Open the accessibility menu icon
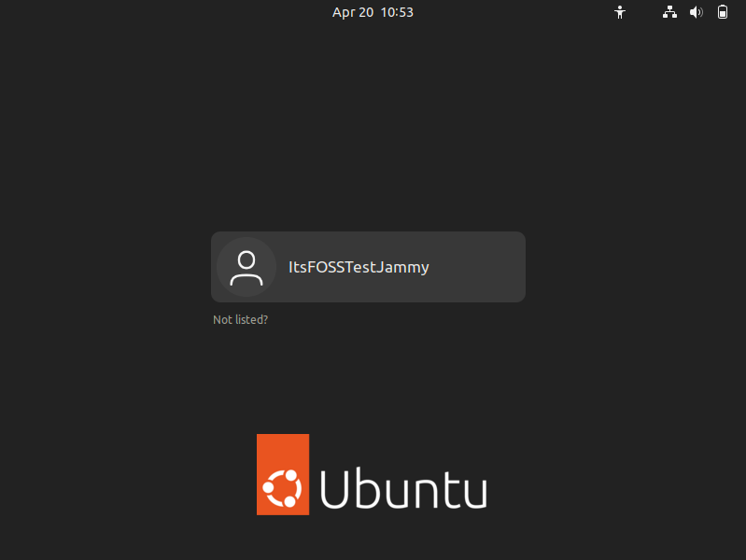This screenshot has height=560, width=746. coord(619,12)
